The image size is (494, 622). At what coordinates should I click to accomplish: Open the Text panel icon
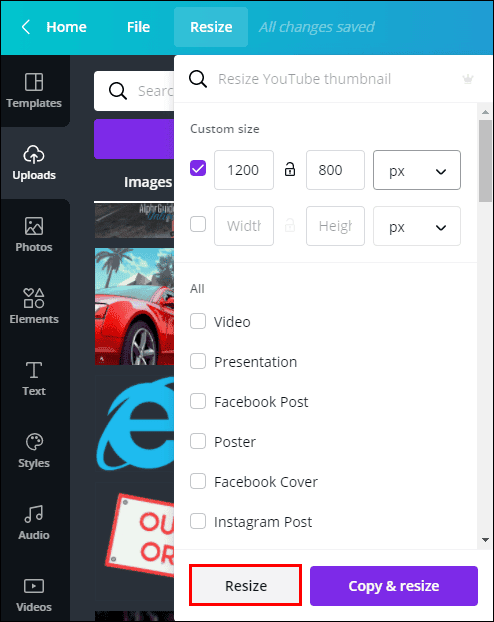pyautogui.click(x=34, y=370)
